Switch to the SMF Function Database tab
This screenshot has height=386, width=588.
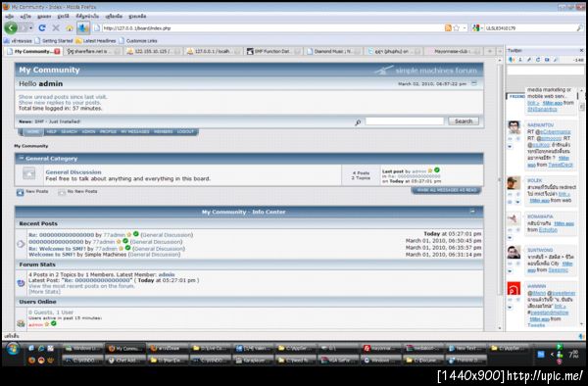point(272,51)
